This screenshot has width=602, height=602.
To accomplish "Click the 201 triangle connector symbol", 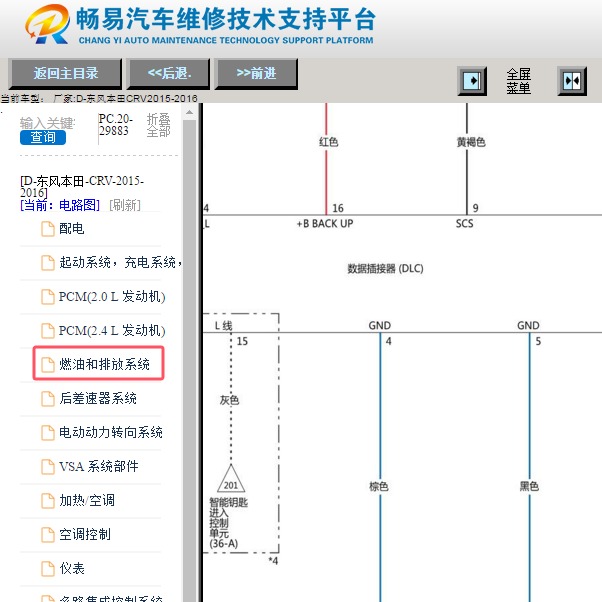I will pos(231,479).
